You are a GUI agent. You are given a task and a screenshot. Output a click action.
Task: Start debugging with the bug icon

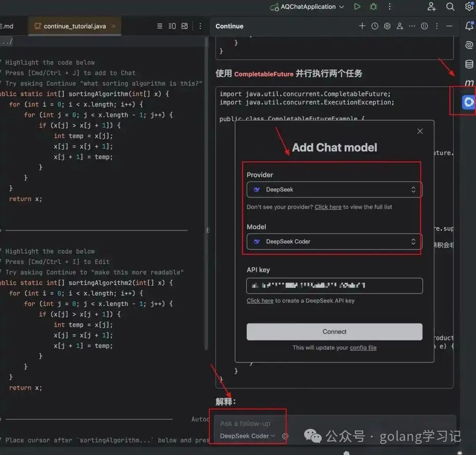[x=373, y=6]
